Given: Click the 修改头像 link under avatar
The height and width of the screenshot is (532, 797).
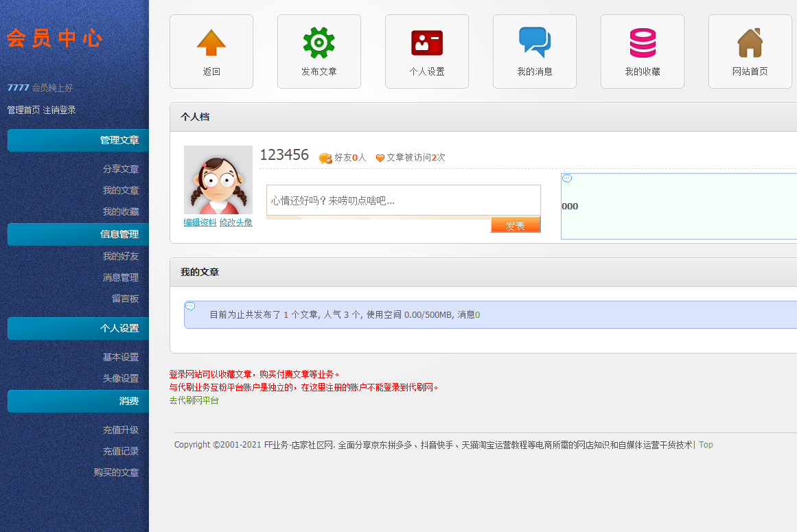Looking at the screenshot, I should (235, 222).
